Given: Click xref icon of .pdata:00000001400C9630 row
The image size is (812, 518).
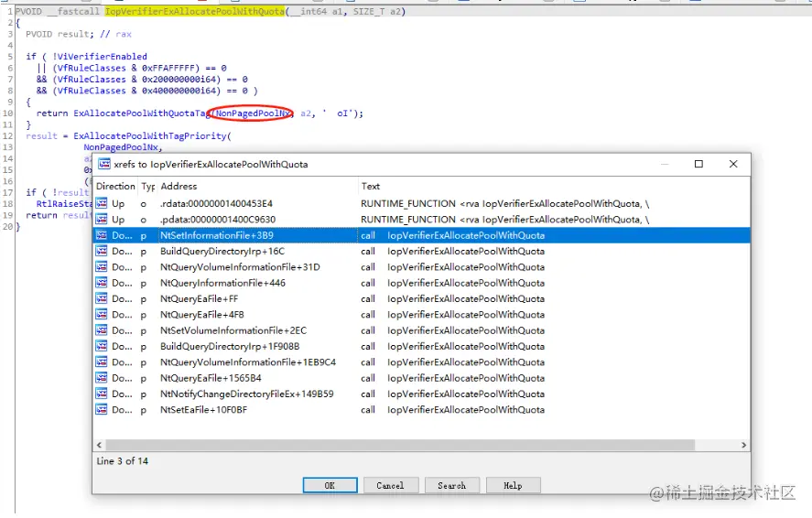Looking at the screenshot, I should pyautogui.click(x=102, y=220).
